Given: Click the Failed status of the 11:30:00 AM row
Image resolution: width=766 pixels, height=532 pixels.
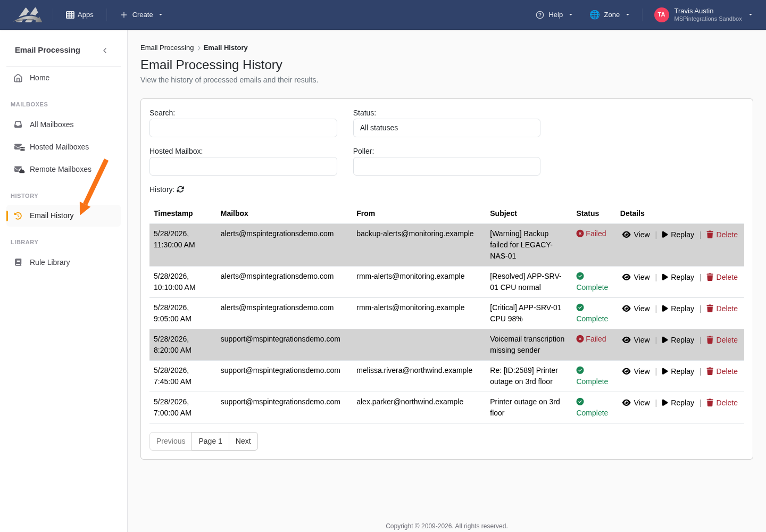Looking at the screenshot, I should click(591, 234).
